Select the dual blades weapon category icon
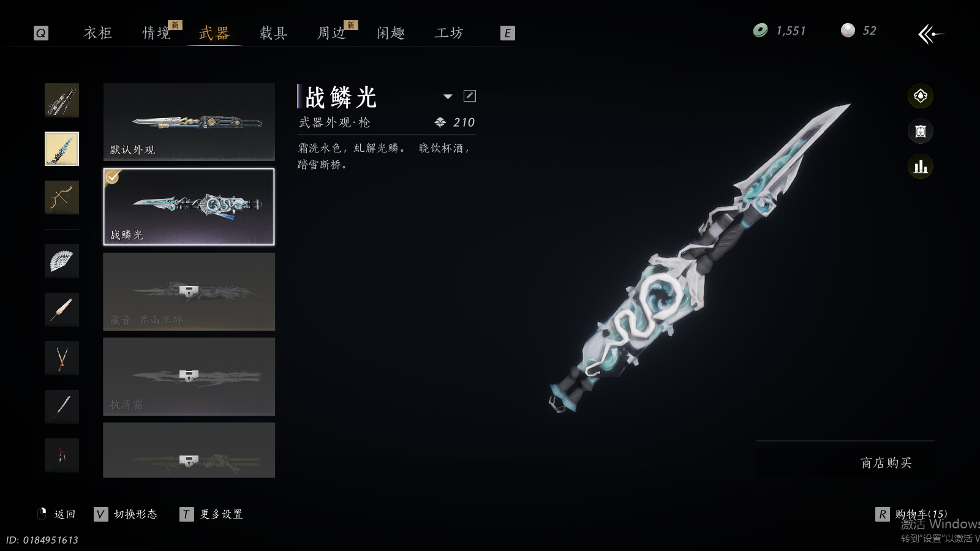This screenshot has width=980, height=551. click(61, 358)
